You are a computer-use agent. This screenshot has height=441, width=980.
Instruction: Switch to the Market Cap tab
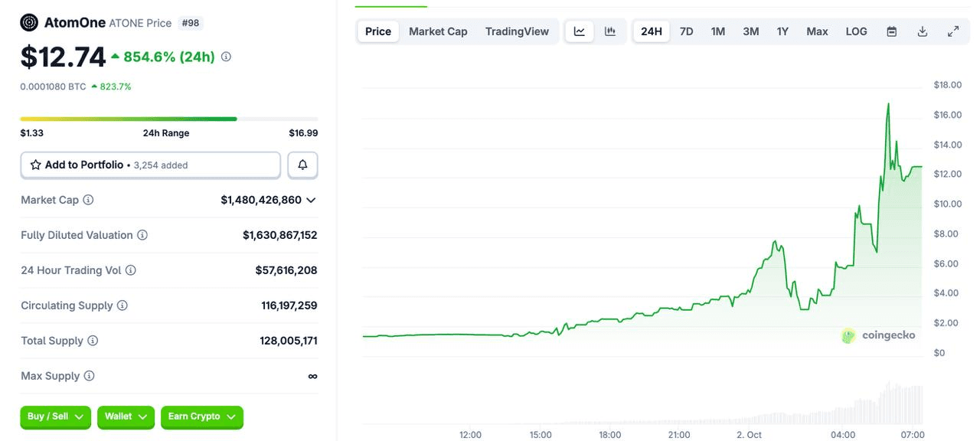(x=438, y=31)
